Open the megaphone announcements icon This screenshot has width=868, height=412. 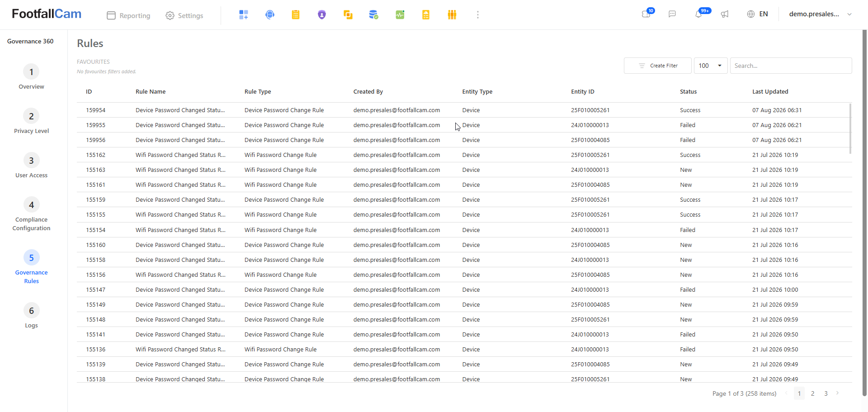[x=725, y=14]
